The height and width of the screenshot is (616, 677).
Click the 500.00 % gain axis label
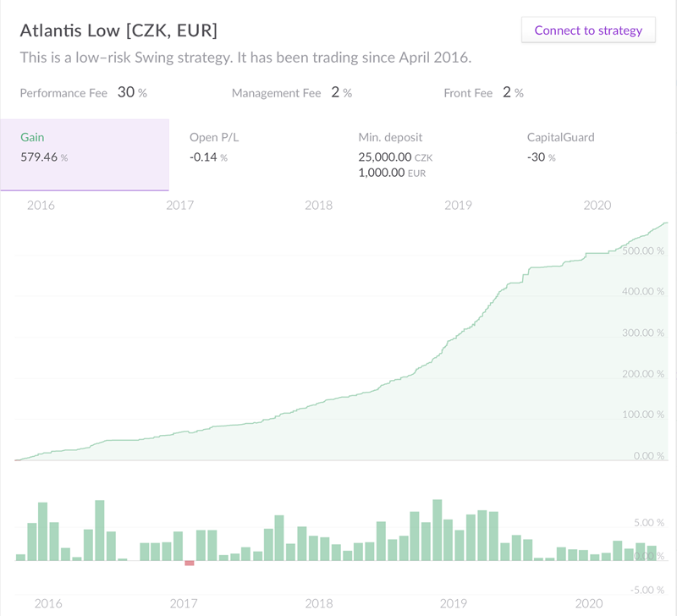[x=643, y=250]
